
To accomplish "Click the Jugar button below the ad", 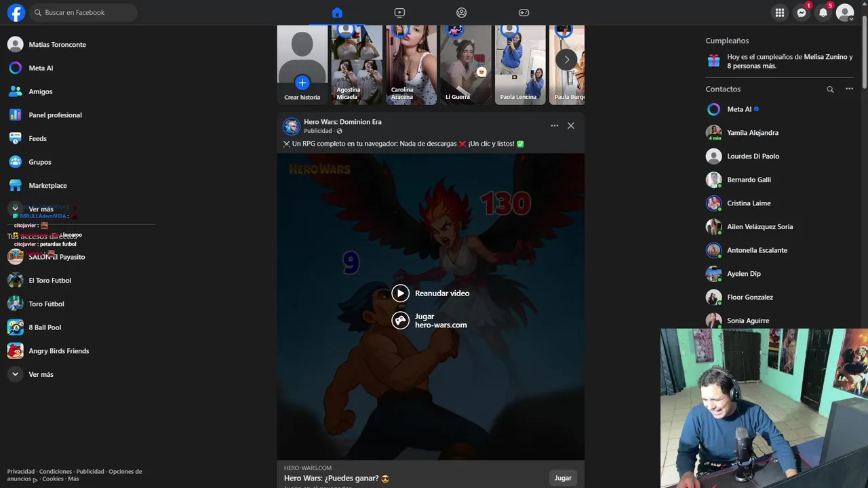I will (x=563, y=478).
